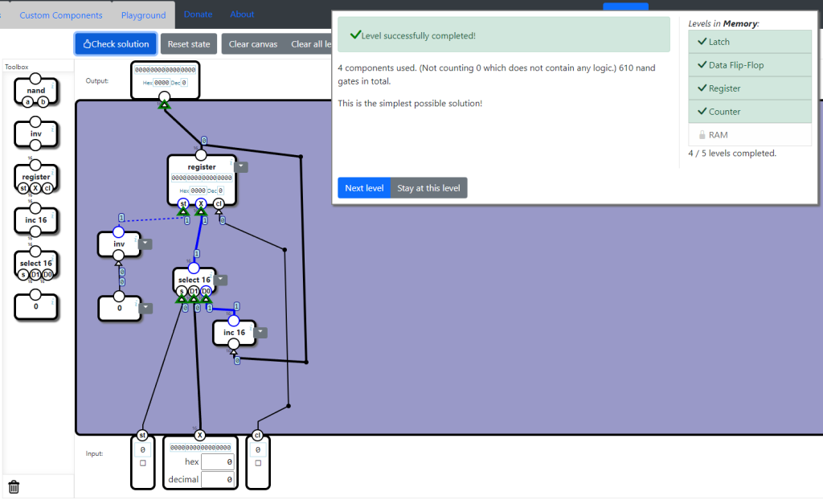Toggle the cl input checkbox

click(257, 463)
